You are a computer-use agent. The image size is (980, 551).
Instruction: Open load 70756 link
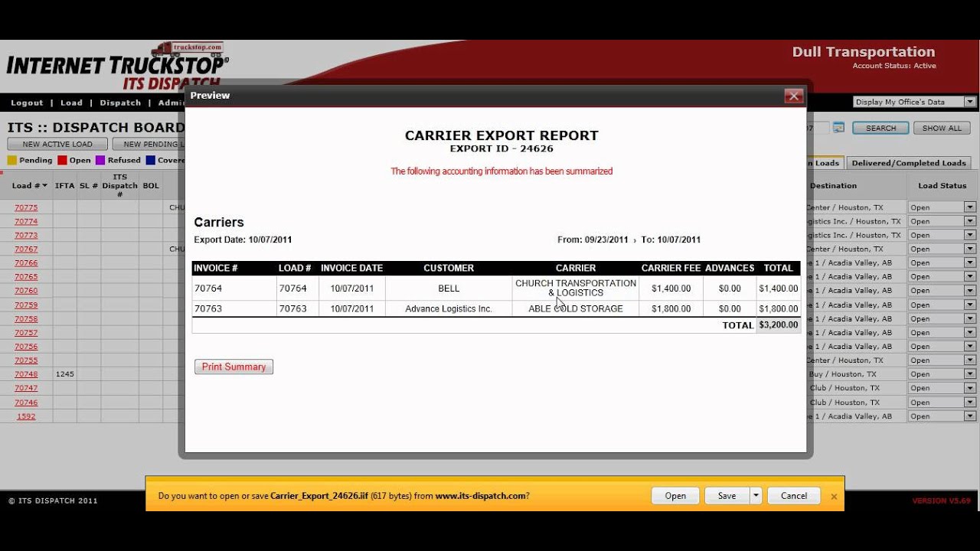26,346
